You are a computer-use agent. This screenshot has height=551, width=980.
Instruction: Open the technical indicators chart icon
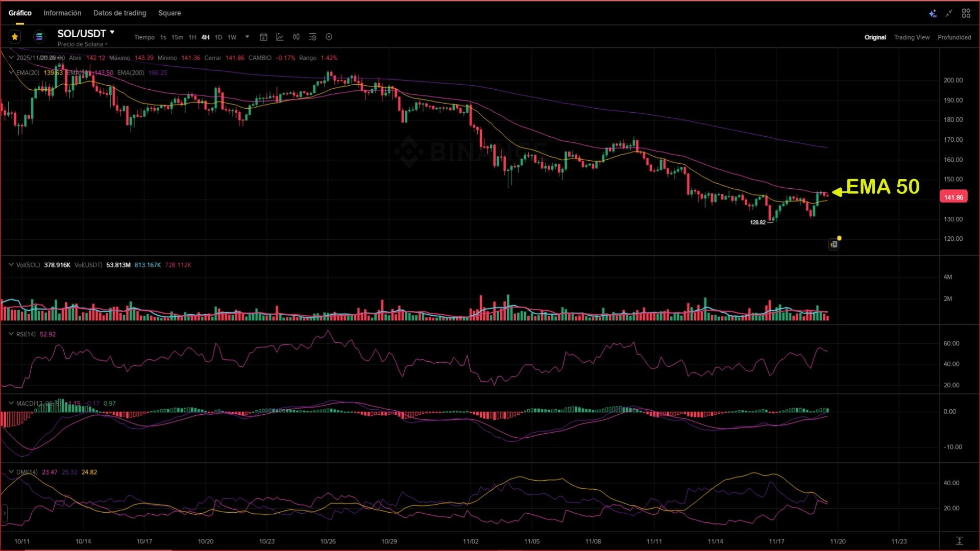[x=280, y=37]
